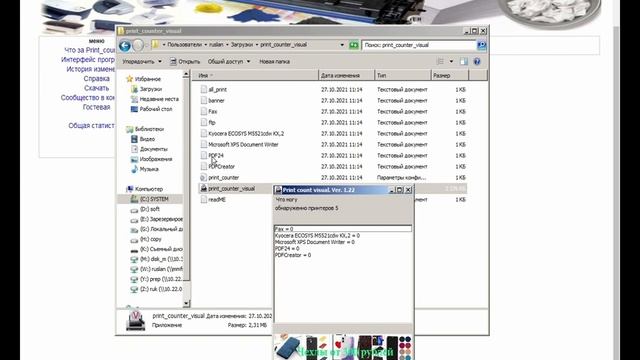The width and height of the screenshot is (640, 360).
Task: Open Гостевая link on the web page
Action: click(96, 107)
